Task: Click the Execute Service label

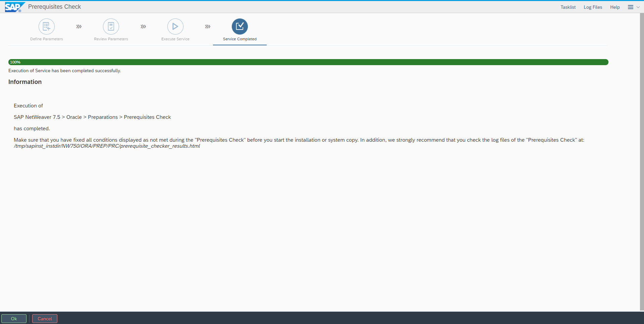Action: (175, 39)
